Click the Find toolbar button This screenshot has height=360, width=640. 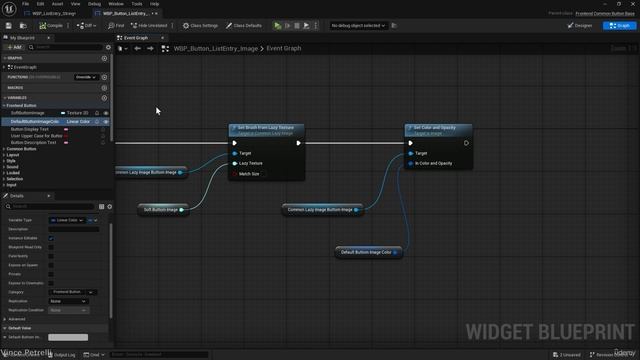pyautogui.click(x=116, y=26)
